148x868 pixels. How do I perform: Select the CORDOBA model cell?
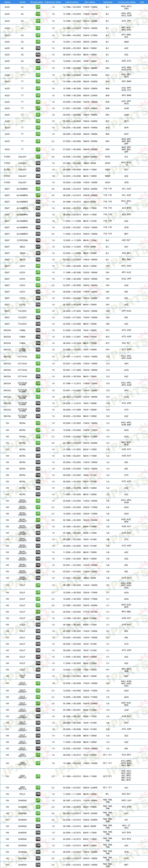pos(22,240)
